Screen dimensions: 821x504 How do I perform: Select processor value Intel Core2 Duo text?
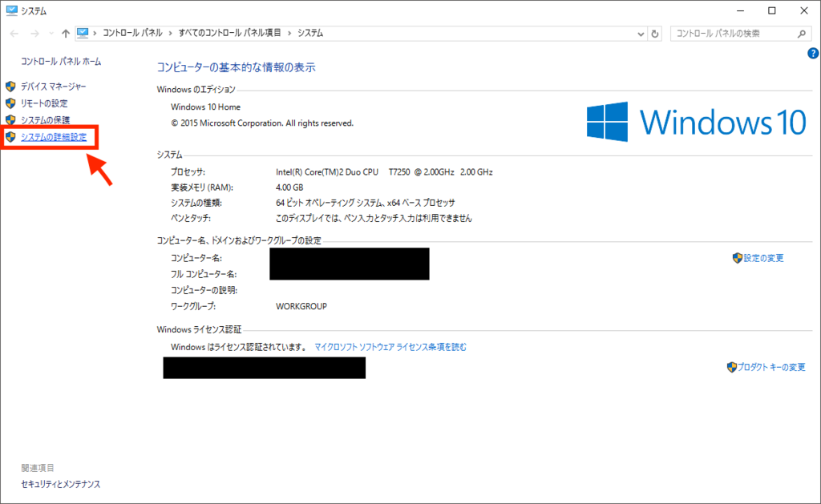point(384,171)
